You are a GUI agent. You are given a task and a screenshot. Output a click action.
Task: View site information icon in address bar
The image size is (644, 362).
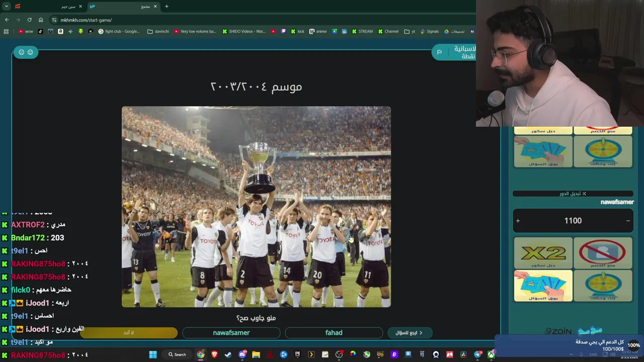click(54, 20)
